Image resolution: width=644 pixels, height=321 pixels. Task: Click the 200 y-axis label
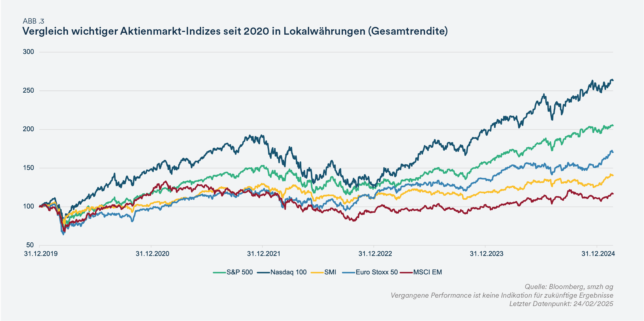pos(28,129)
